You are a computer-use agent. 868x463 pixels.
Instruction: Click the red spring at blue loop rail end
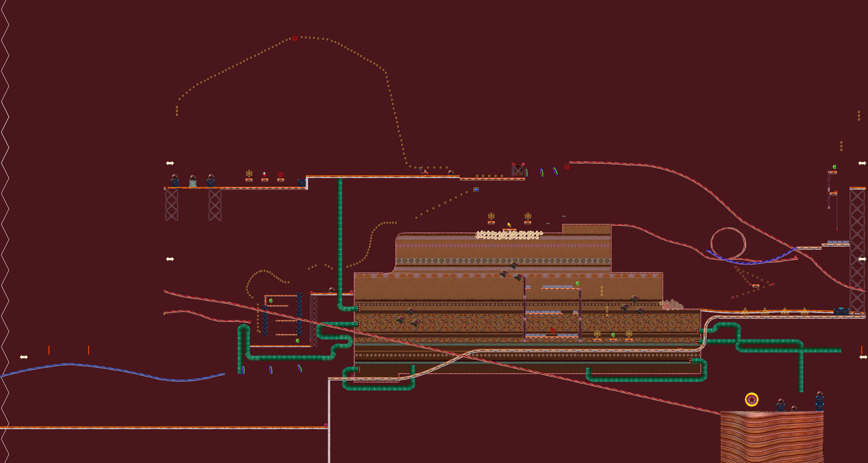796,257
